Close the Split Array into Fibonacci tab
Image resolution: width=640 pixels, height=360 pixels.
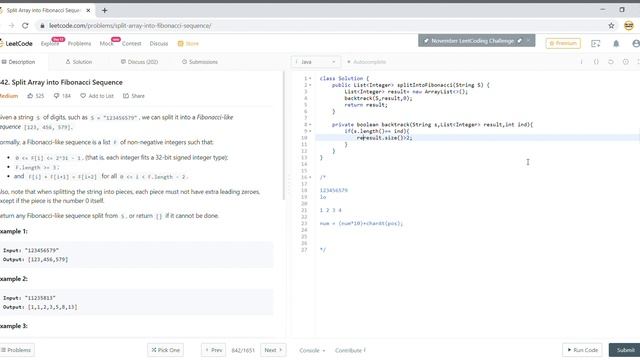[x=89, y=10]
